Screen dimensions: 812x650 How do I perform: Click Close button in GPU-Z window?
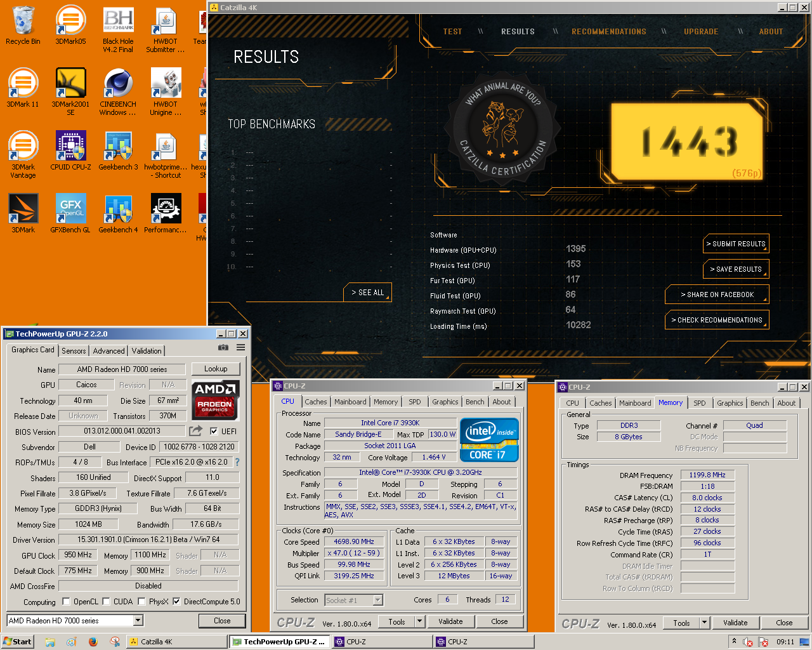coord(222,621)
